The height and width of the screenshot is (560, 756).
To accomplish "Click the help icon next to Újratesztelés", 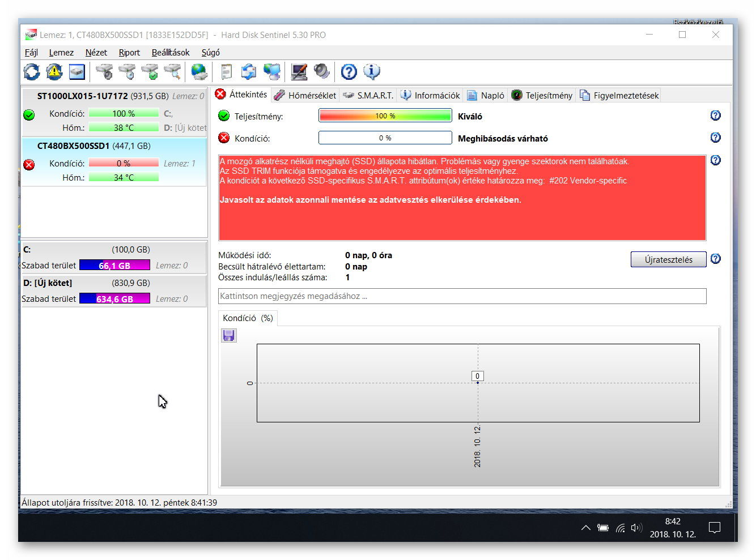I will click(715, 259).
